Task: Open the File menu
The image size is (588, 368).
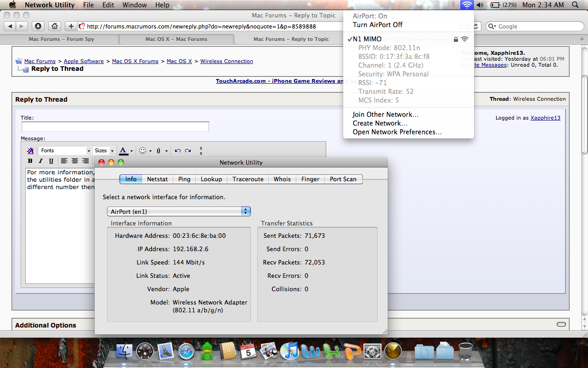Action: [x=89, y=5]
